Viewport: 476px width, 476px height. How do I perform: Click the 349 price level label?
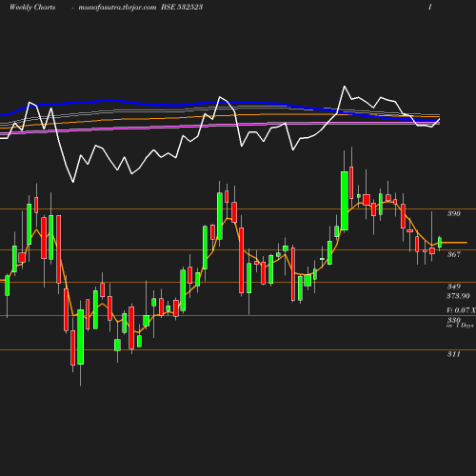click(454, 287)
